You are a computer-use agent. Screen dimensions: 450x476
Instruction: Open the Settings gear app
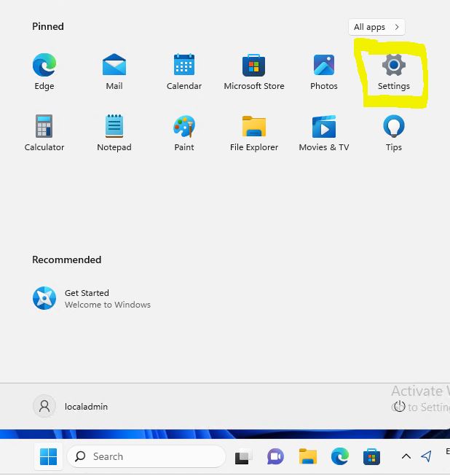[394, 71]
